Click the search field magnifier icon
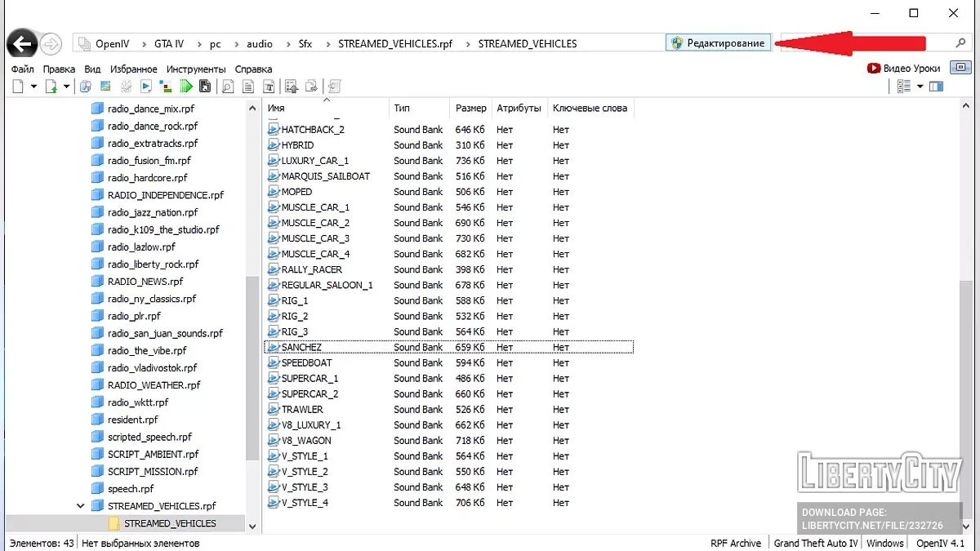Image resolution: width=980 pixels, height=551 pixels. pos(960,43)
